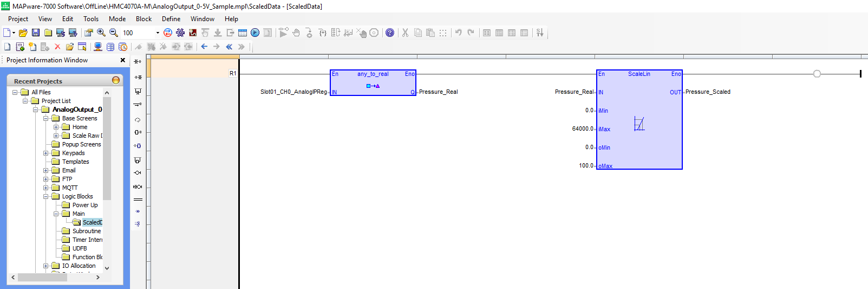The image size is (868, 289).
Task: Select the Subroutine folder in tree
Action: click(x=87, y=231)
